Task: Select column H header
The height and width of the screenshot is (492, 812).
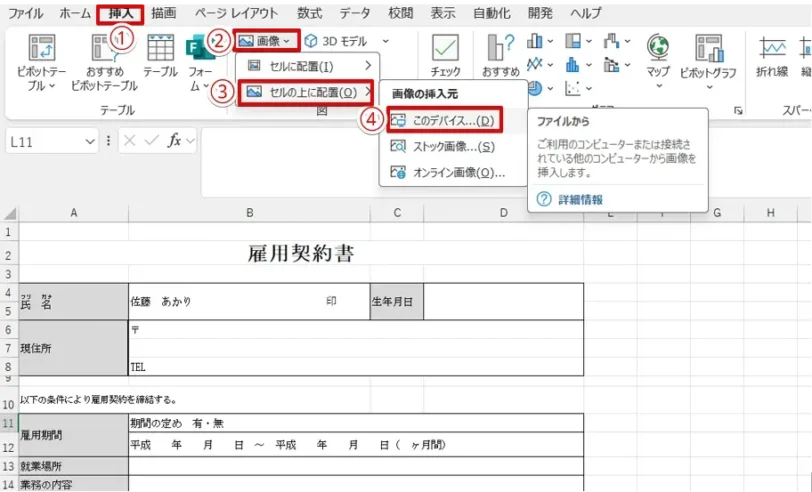Action: 771,213
